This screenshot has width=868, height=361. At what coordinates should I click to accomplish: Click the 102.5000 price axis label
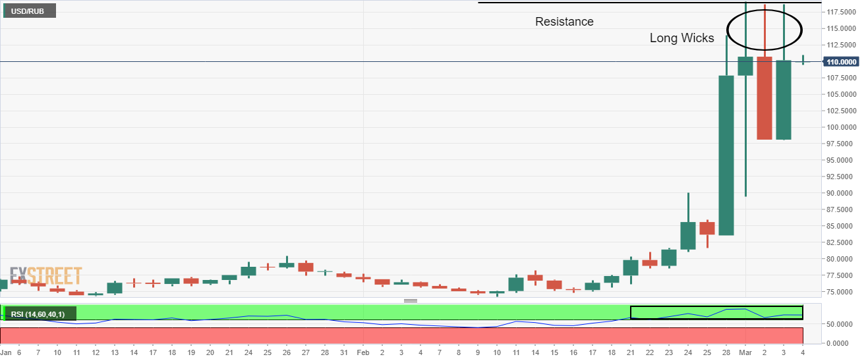[841, 111]
